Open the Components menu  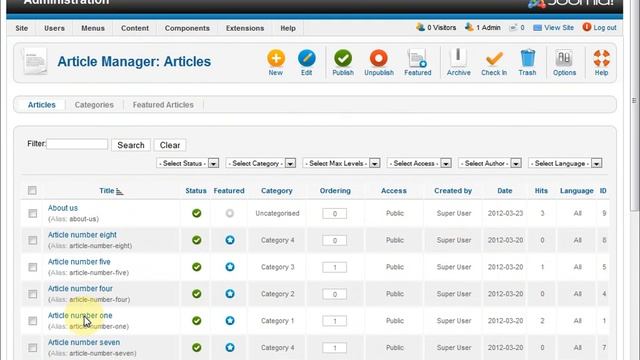(x=187, y=28)
